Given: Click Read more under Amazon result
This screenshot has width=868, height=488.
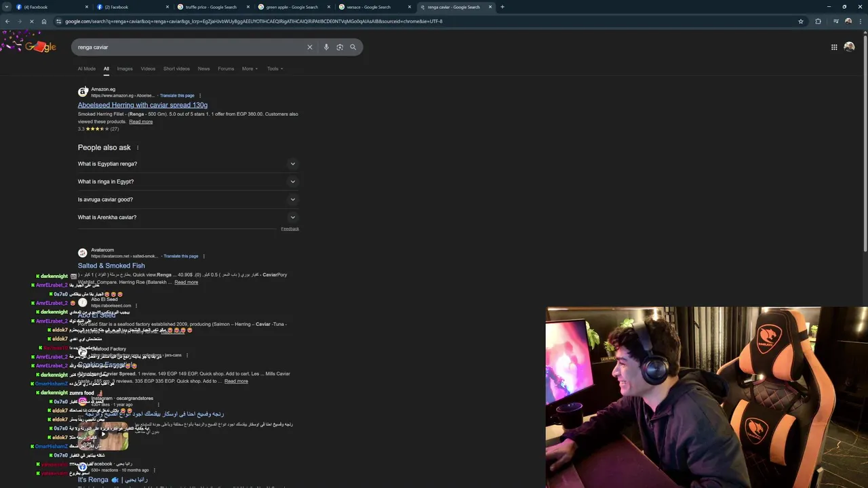Looking at the screenshot, I should [141, 121].
